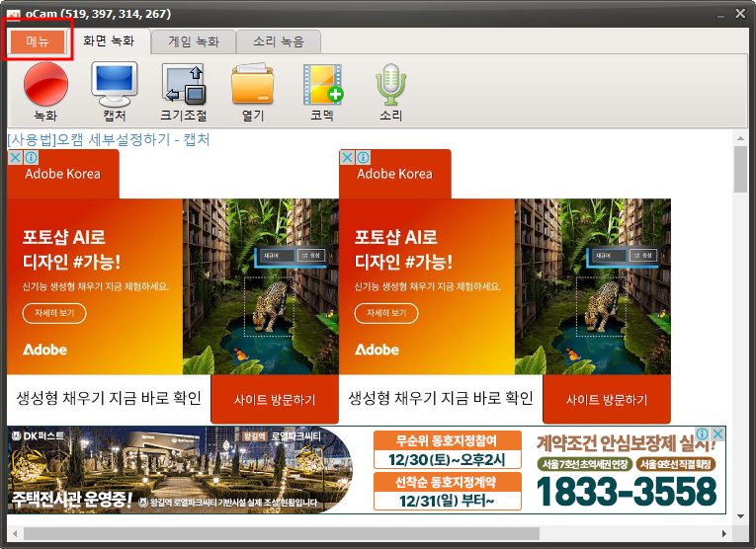Close the right Adobe Korea ad

(x=347, y=157)
